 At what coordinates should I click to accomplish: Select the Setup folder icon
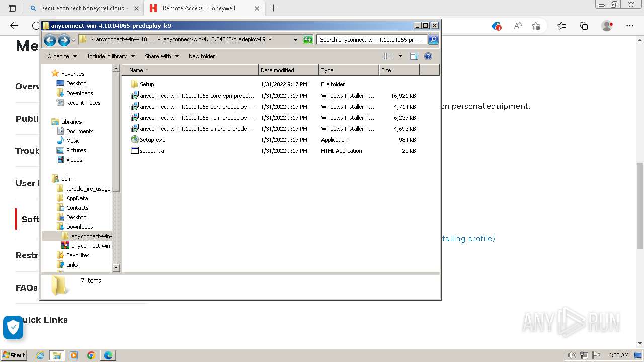coord(134,84)
